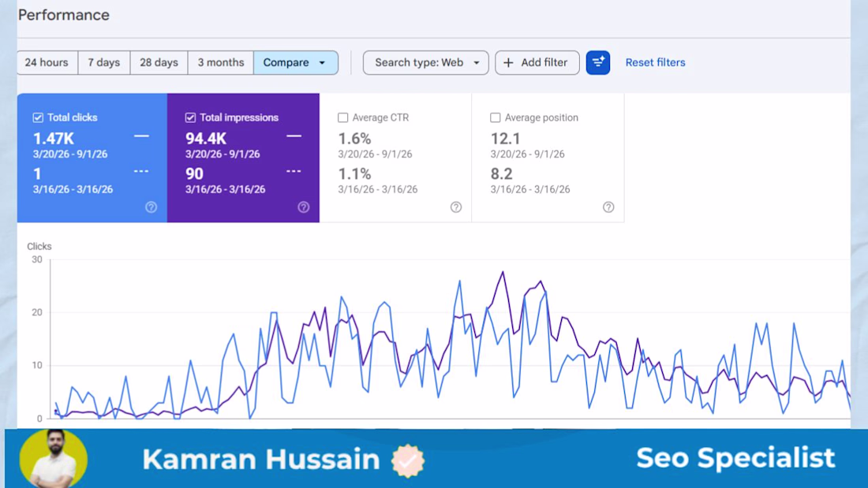The width and height of the screenshot is (868, 488).
Task: Click the Kamran Hussain name text
Action: point(260,460)
